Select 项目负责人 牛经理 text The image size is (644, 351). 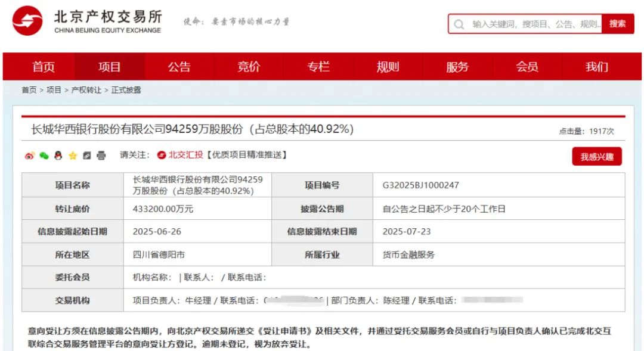point(172,300)
